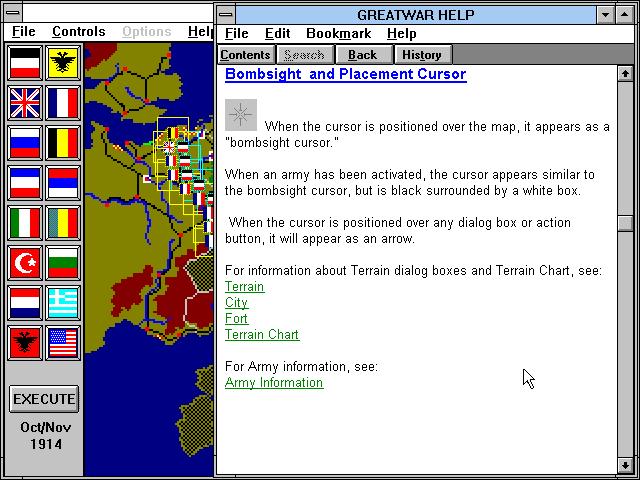Open the Contents button in help
The height and width of the screenshot is (480, 640).
(245, 55)
